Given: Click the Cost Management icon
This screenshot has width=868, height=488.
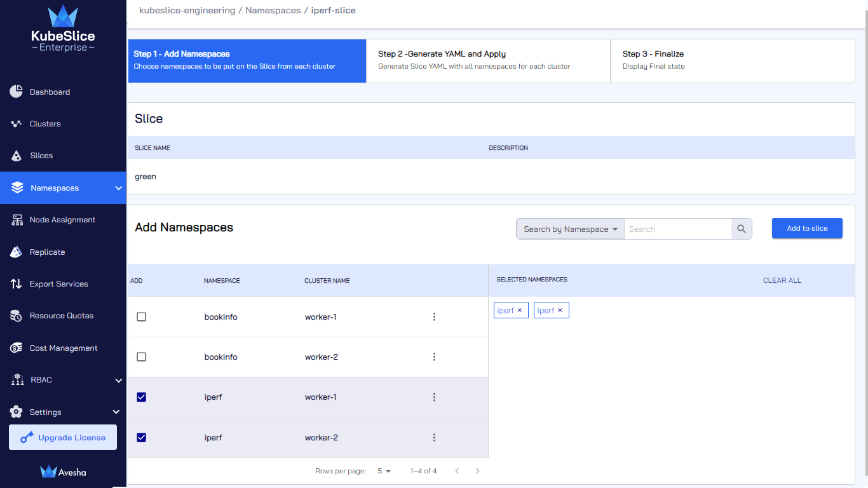Looking at the screenshot, I should click(x=17, y=348).
